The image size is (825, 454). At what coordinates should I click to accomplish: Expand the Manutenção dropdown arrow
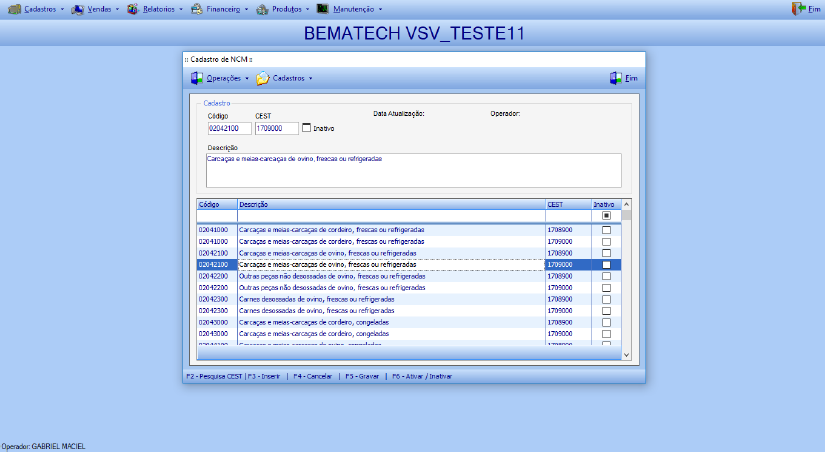(380, 9)
